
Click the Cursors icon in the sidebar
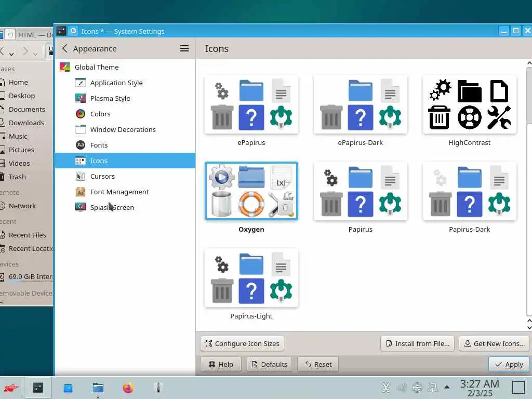[x=81, y=177]
